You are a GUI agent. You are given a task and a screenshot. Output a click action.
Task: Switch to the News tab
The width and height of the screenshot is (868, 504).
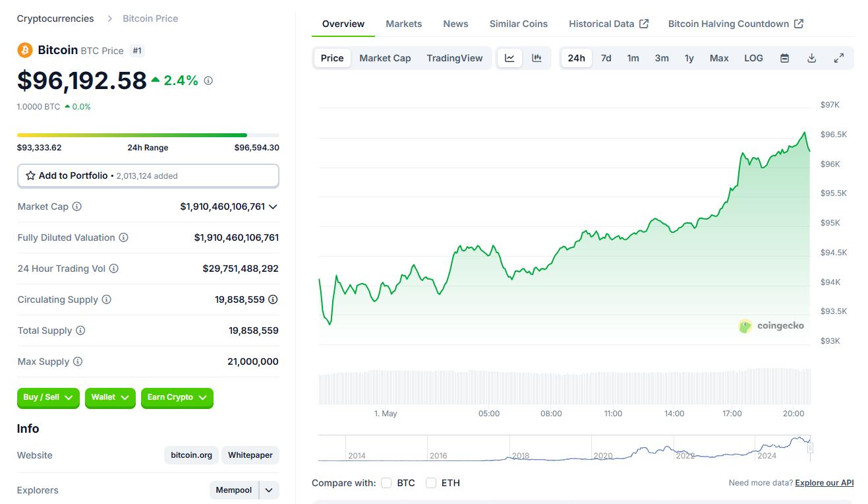455,24
